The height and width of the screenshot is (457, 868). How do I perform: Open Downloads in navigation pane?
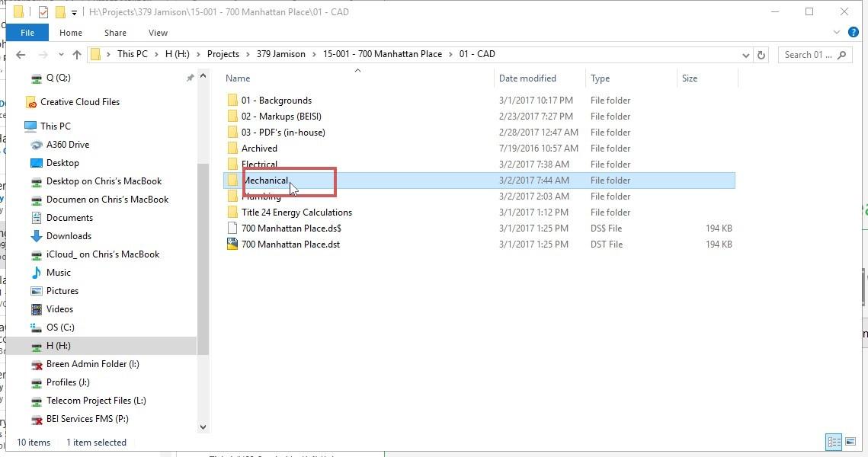(x=69, y=235)
